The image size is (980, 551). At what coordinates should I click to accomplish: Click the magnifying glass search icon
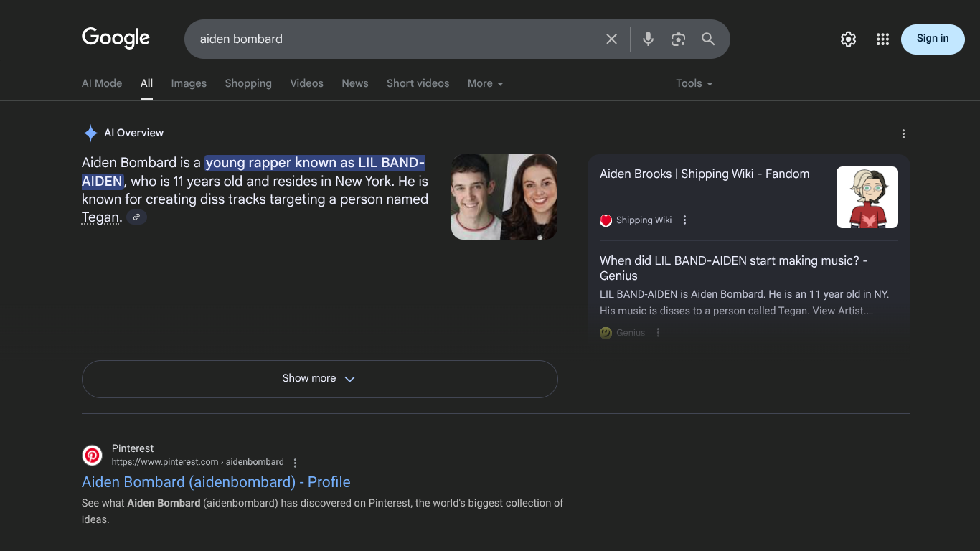tap(708, 39)
